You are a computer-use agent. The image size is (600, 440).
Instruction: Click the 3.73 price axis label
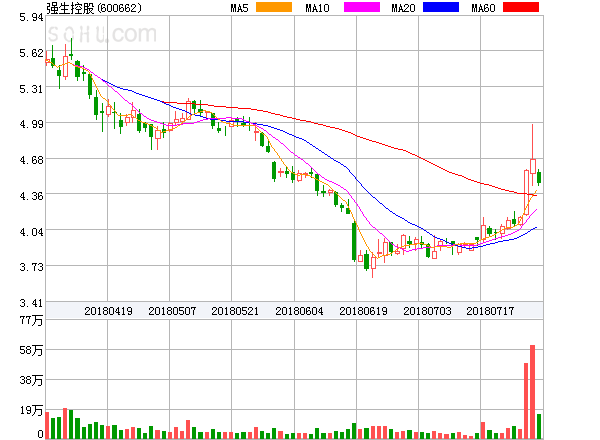click(x=31, y=267)
